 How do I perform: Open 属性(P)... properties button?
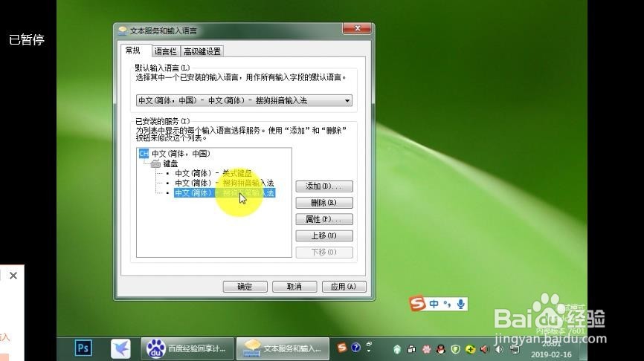(x=324, y=219)
